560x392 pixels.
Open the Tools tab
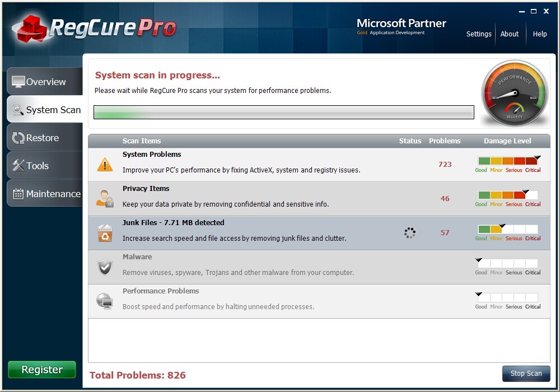45,165
